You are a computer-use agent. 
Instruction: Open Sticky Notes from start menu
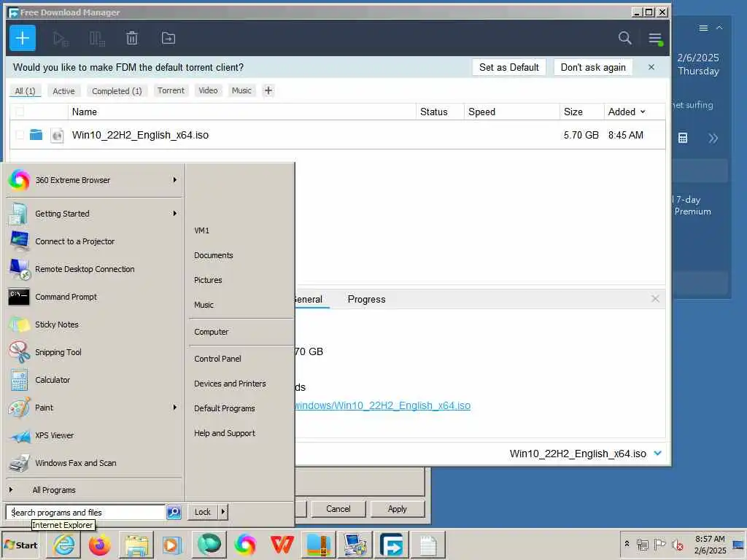[57, 324]
